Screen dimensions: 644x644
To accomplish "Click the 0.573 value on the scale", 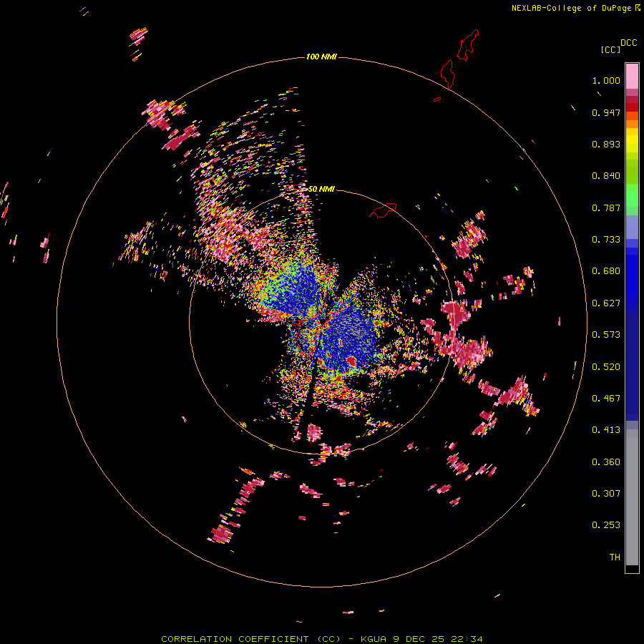I will click(x=606, y=335).
